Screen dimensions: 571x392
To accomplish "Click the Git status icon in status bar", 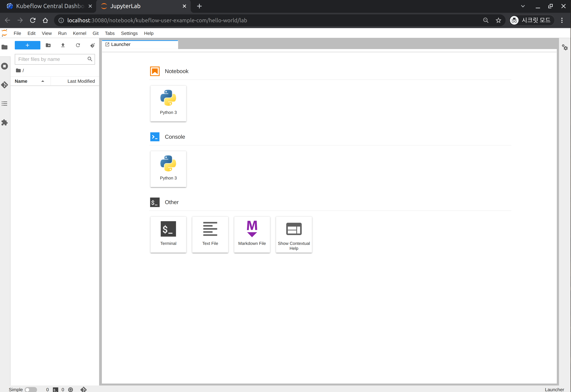I will 84,390.
